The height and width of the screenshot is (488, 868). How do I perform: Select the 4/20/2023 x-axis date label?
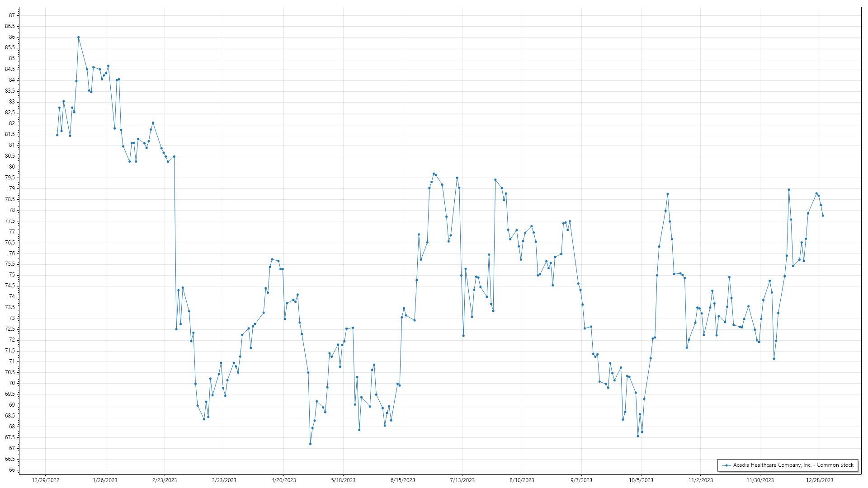pyautogui.click(x=283, y=480)
